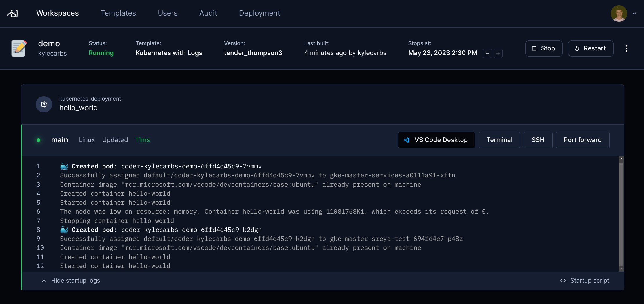Click the green status dot on main agent
Screen dimensions: 644x304
tap(39, 140)
